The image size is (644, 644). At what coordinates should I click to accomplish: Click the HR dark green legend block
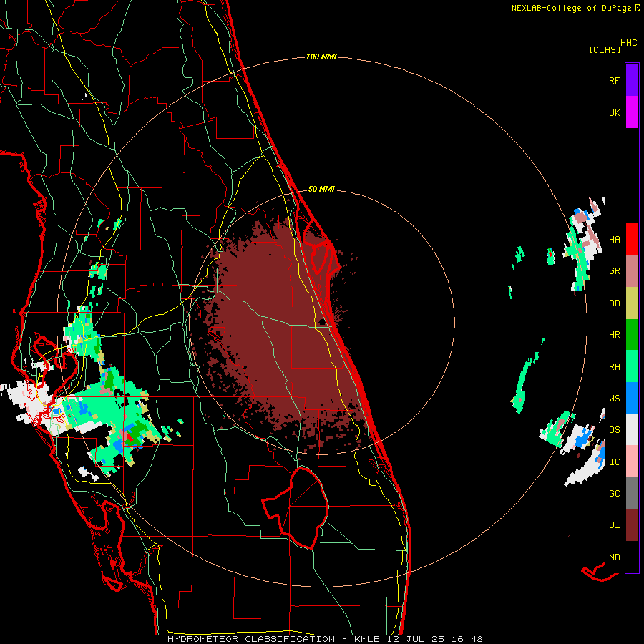[x=632, y=335]
